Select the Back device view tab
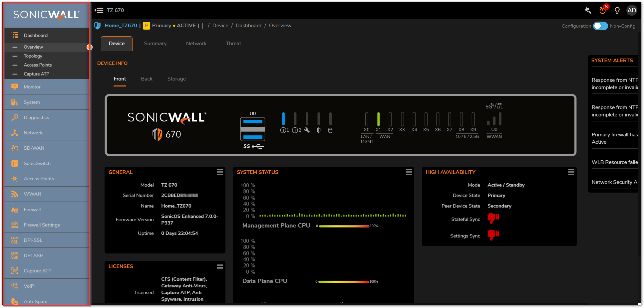This screenshot has width=644, height=308. (147, 79)
